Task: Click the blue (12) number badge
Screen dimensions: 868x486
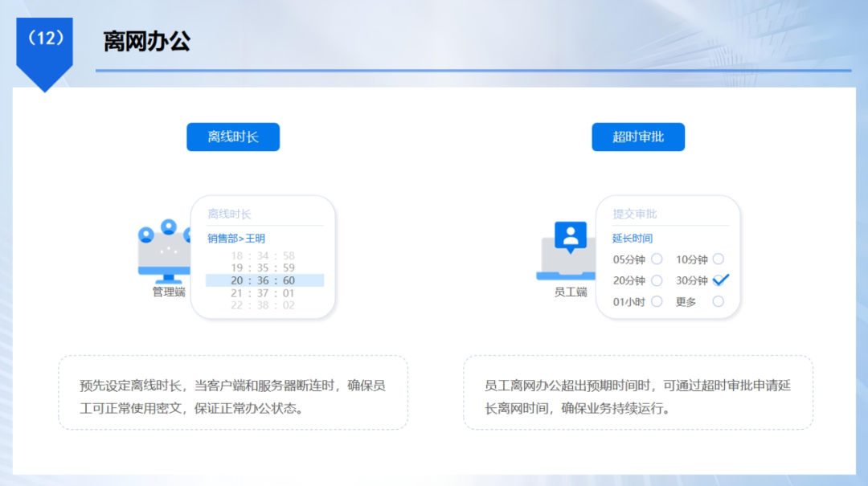Action: click(44, 39)
